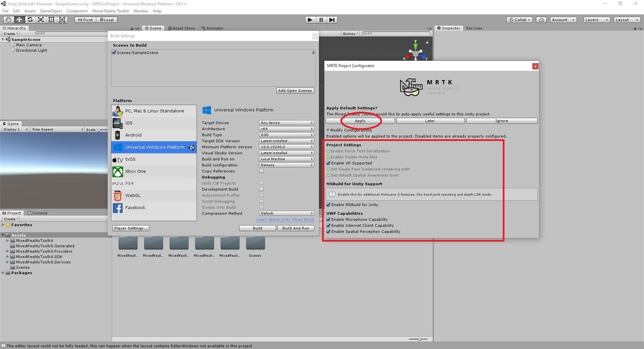Open the Target Device dropdown
Image resolution: width=644 pixels, height=349 pixels.
click(287, 123)
